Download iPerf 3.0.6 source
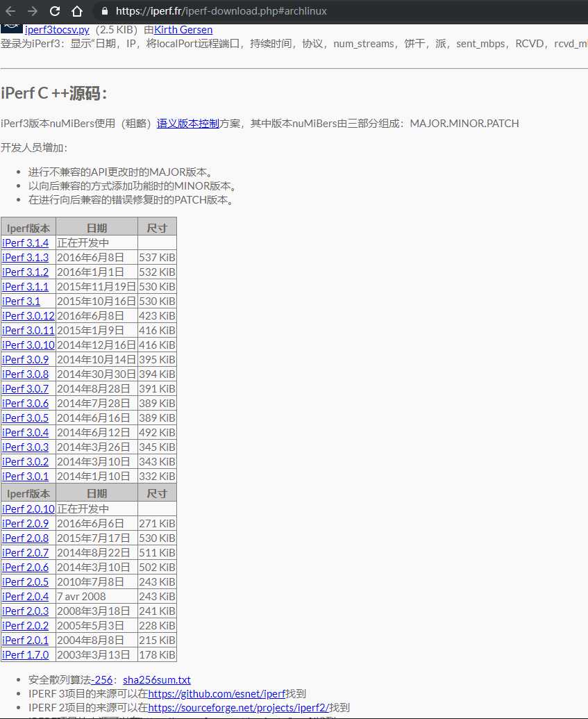Screen dimensions: 588x719 (25, 404)
